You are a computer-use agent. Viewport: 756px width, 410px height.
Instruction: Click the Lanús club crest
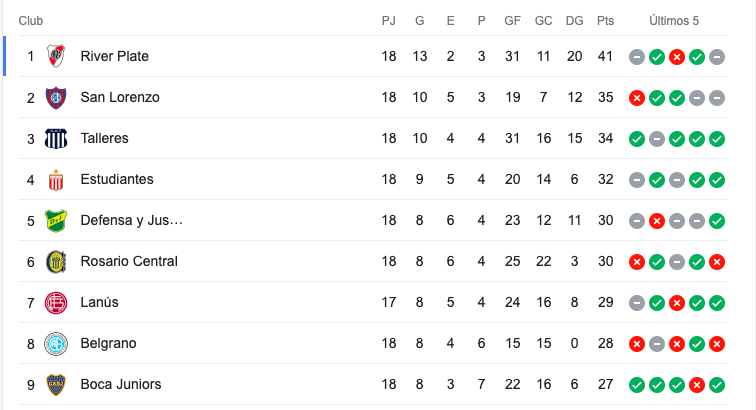click(x=56, y=303)
